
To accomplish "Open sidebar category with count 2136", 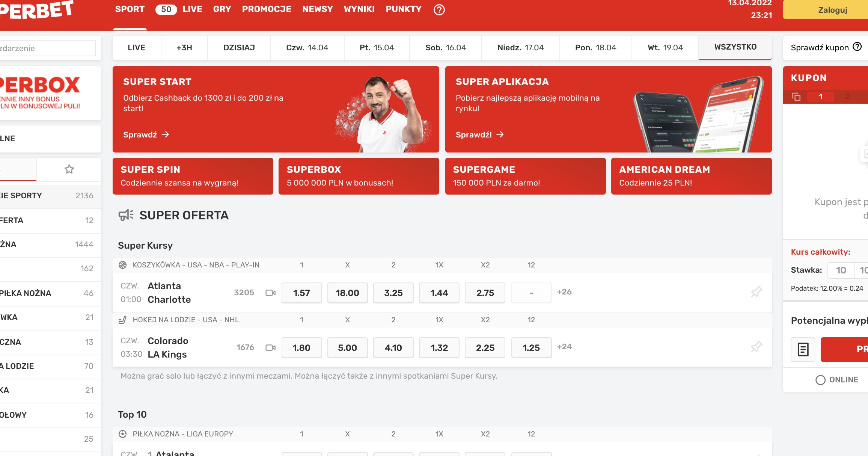I will [x=51, y=196].
